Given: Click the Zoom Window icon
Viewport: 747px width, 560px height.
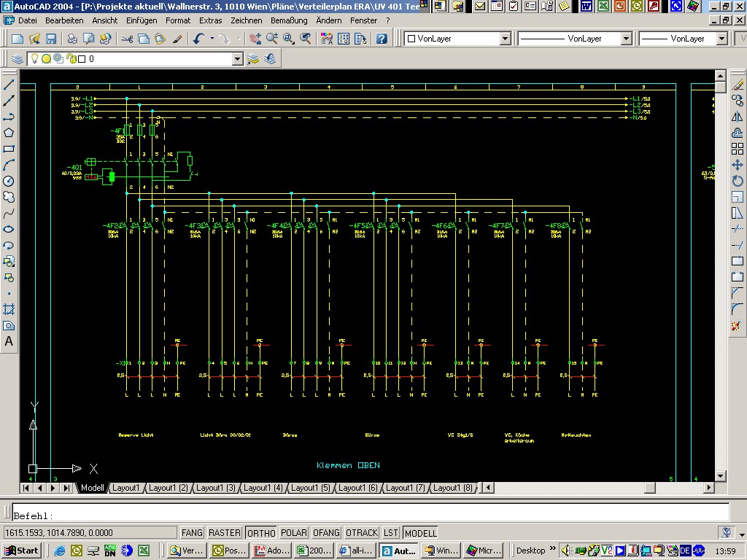Looking at the screenshot, I should coord(289,39).
